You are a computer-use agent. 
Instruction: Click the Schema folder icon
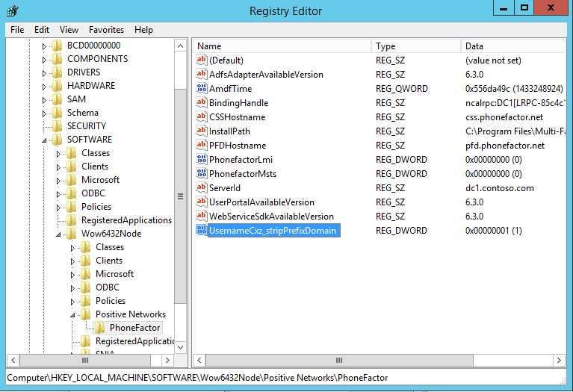tap(57, 113)
